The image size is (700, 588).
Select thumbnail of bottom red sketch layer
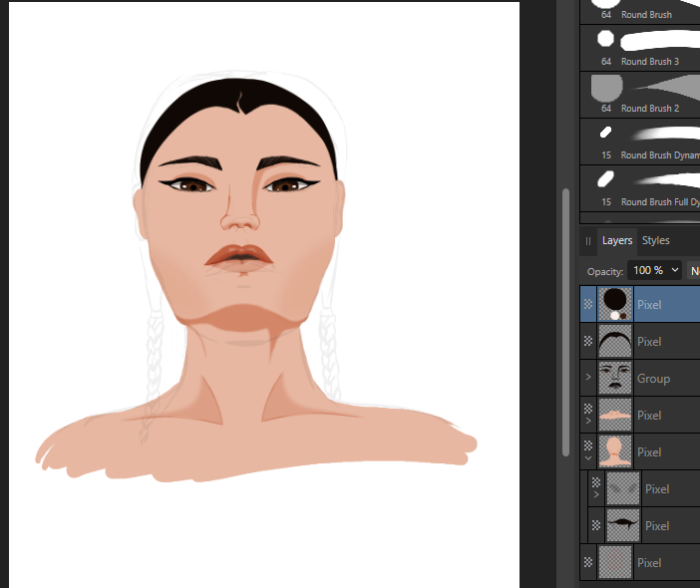(x=615, y=562)
